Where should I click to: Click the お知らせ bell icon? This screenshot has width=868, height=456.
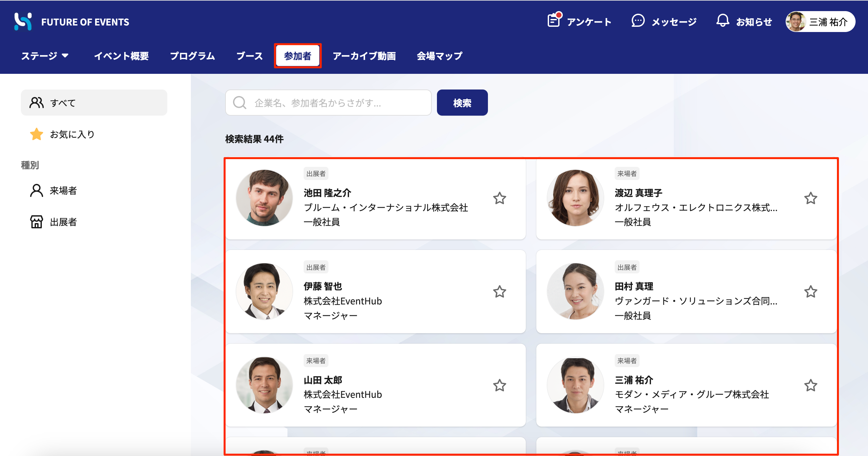[x=723, y=21]
